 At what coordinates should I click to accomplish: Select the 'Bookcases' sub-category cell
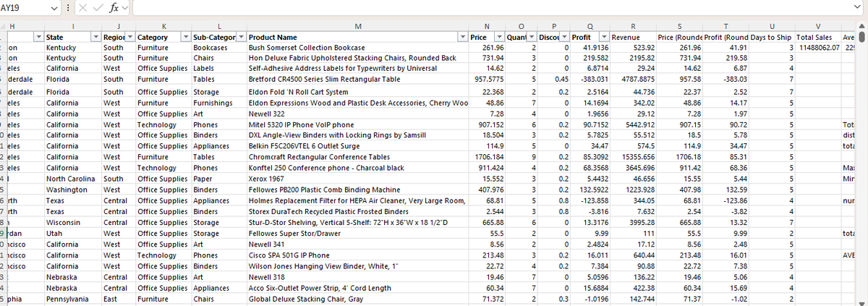tap(218, 47)
